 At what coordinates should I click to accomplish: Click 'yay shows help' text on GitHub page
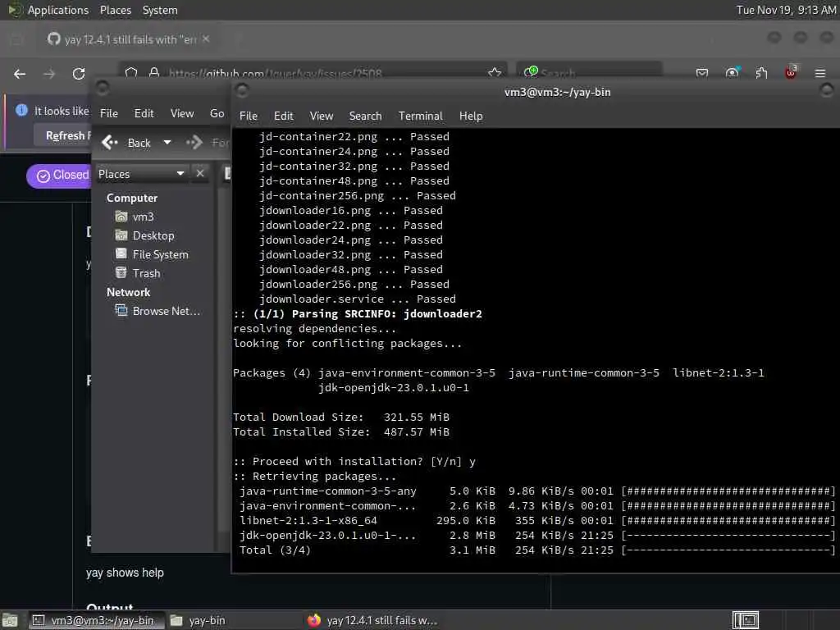point(125,573)
